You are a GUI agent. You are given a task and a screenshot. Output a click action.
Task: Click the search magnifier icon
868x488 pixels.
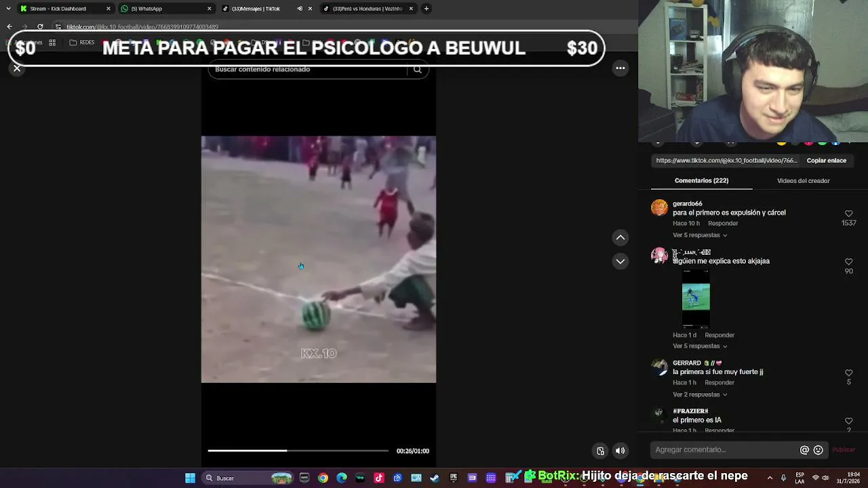[x=418, y=69]
